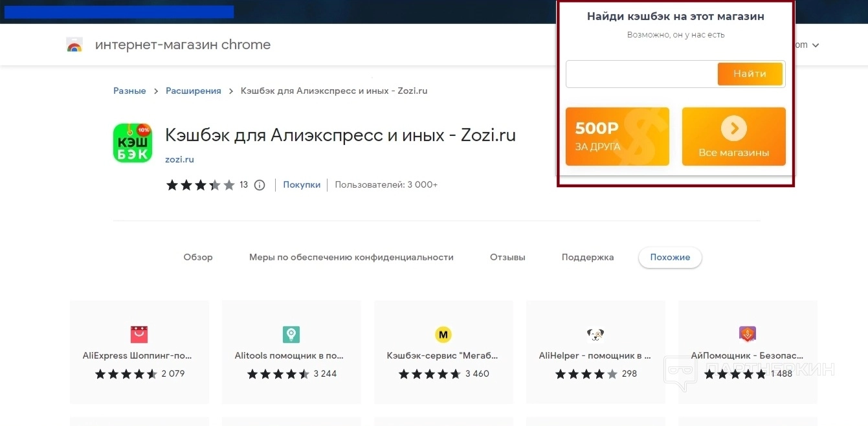Click the Покупки category link
Image resolution: width=868 pixels, height=426 pixels.
(302, 185)
